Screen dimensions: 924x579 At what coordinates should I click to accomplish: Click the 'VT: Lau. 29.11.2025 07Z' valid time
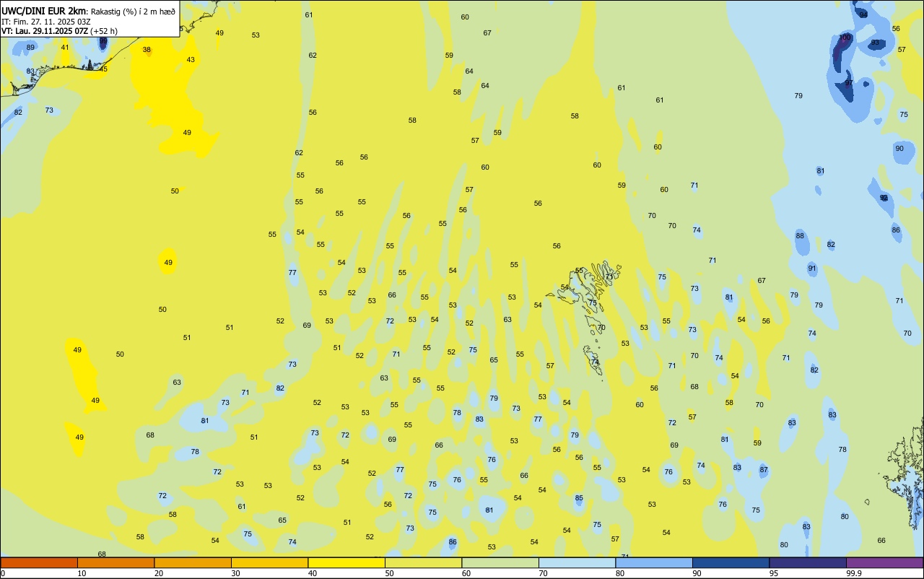click(x=44, y=31)
